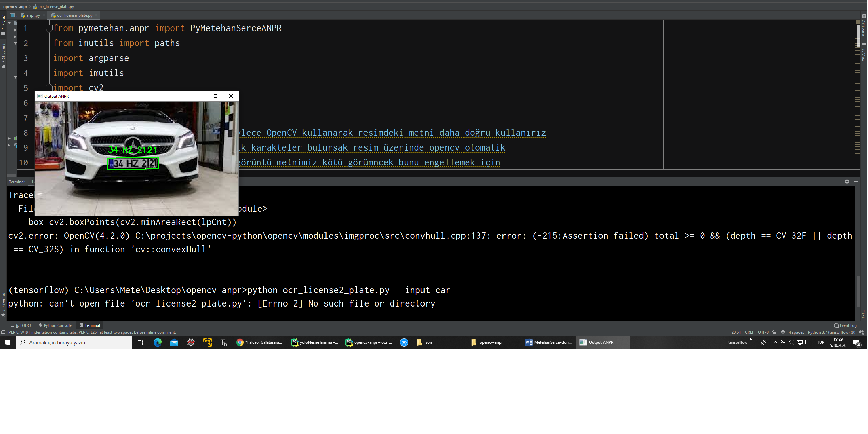Click the Windows search box

tap(74, 342)
